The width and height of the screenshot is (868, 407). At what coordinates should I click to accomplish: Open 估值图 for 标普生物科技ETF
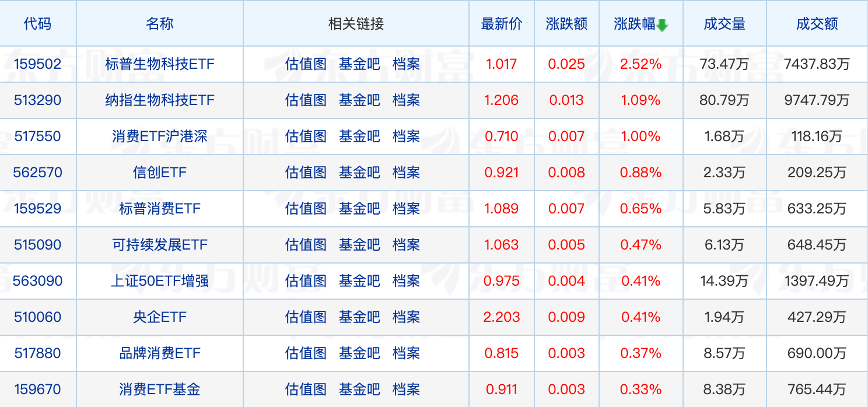pos(306,64)
